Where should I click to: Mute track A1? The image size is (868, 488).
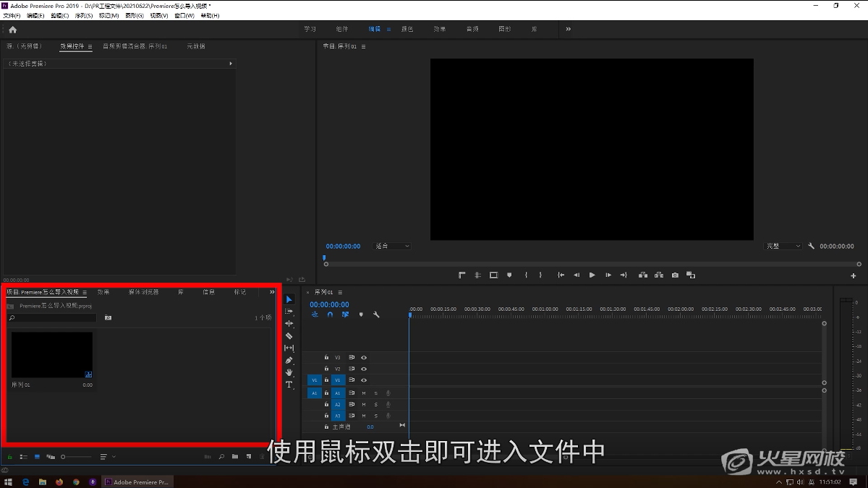pos(364,393)
